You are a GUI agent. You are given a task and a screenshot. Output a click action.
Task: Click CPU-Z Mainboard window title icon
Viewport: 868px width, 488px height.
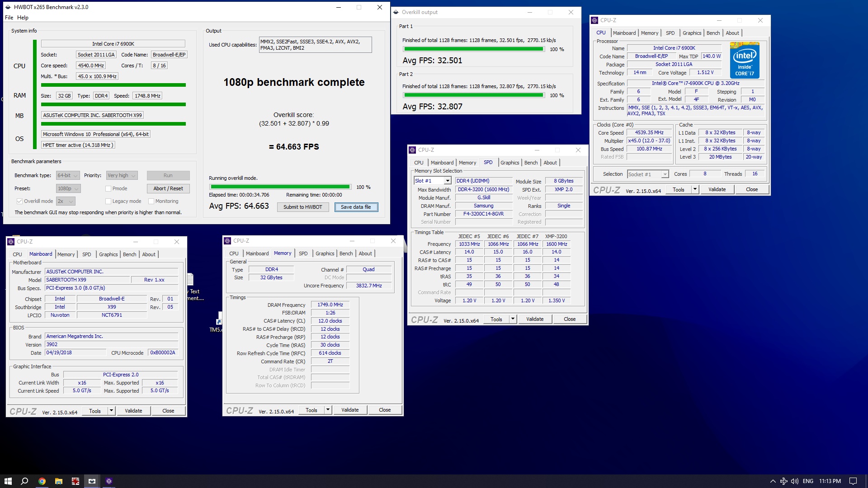click(x=11, y=242)
